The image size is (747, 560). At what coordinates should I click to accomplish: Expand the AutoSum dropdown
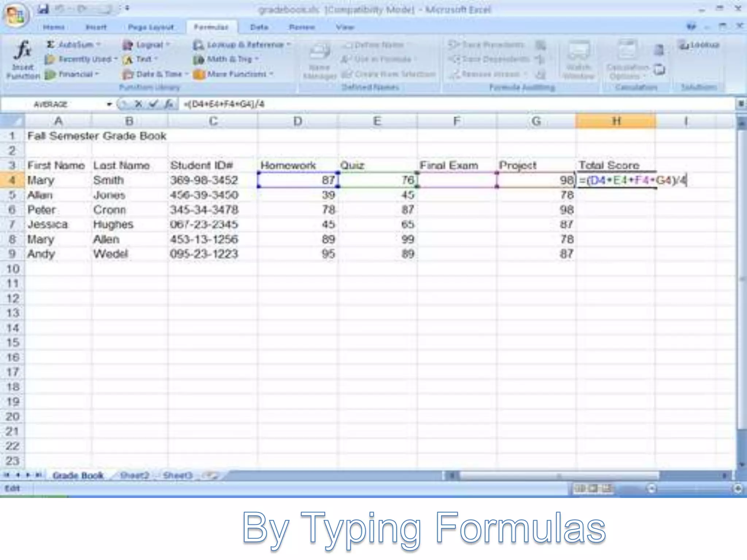(98, 44)
